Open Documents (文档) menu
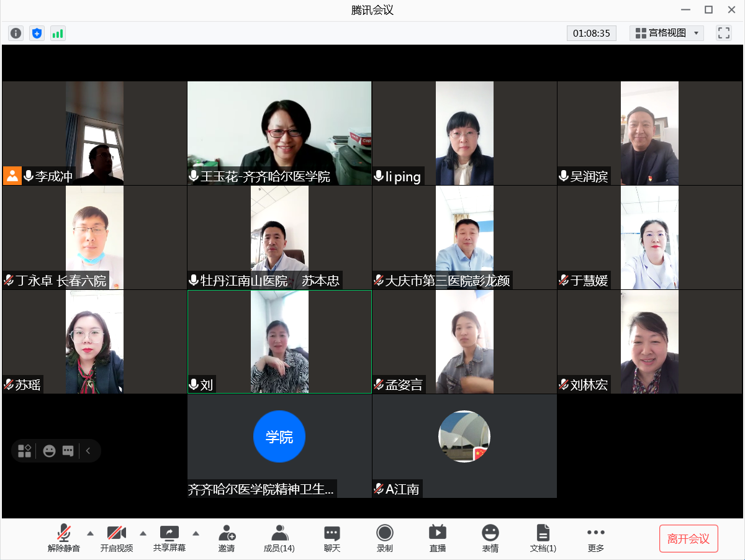Image resolution: width=745 pixels, height=560 pixels. 543,538
